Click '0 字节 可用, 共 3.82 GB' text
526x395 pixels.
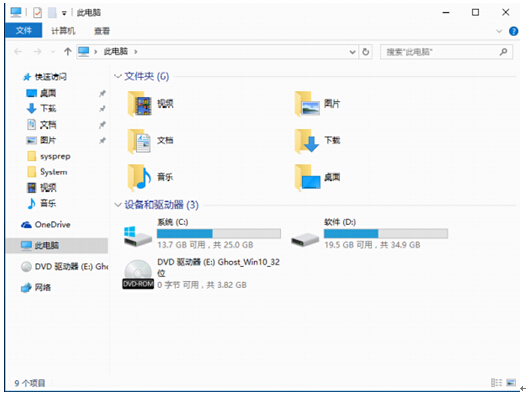point(202,285)
